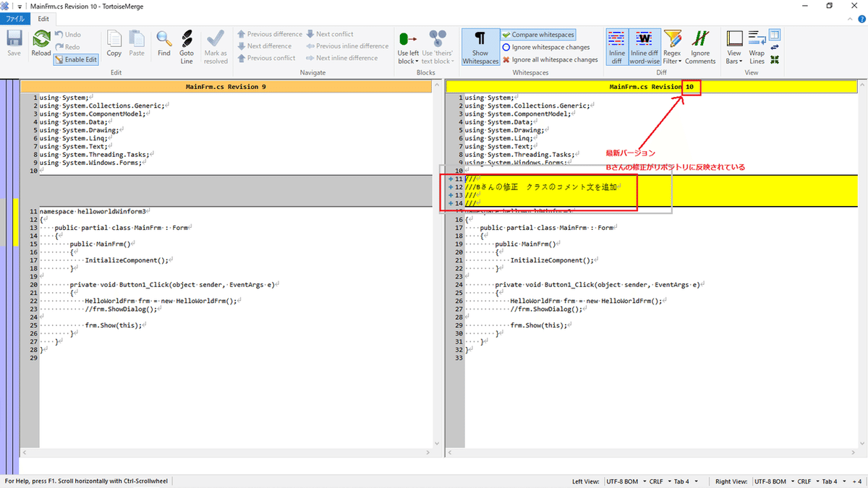Click the Use left block icon
This screenshot has width=868, height=488.
click(408, 38)
